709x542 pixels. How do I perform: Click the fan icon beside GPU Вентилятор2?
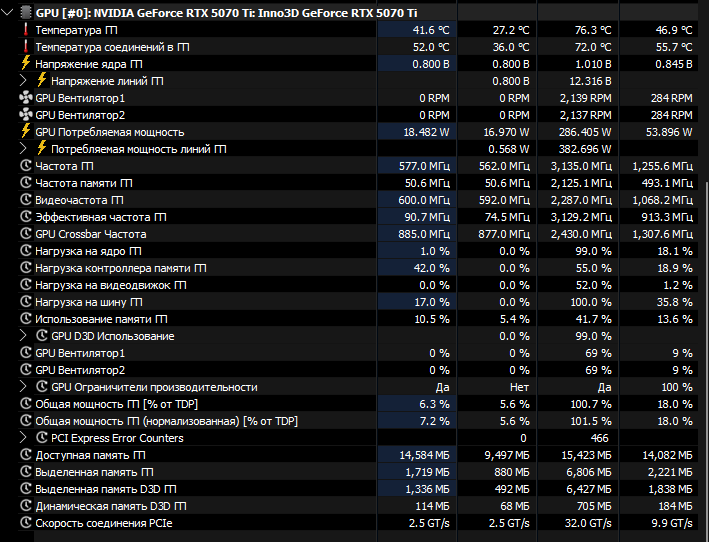click(26, 115)
